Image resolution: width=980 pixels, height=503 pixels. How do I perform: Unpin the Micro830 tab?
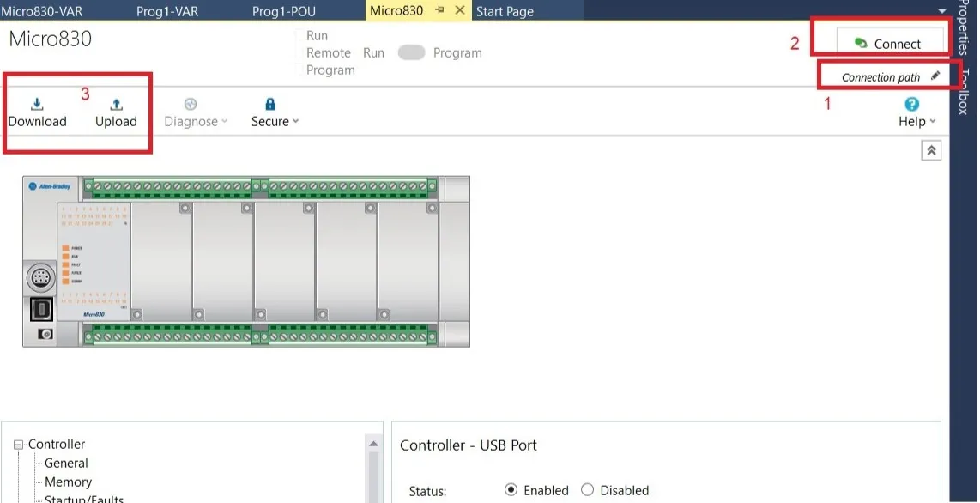(x=439, y=12)
